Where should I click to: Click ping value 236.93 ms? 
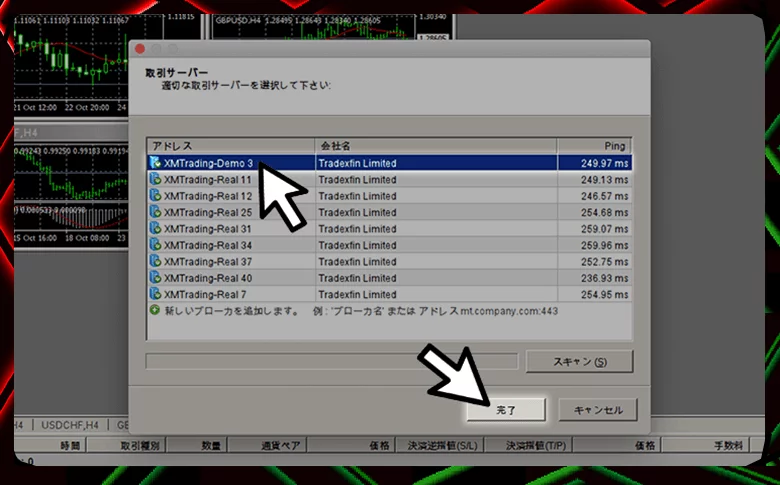(604, 278)
